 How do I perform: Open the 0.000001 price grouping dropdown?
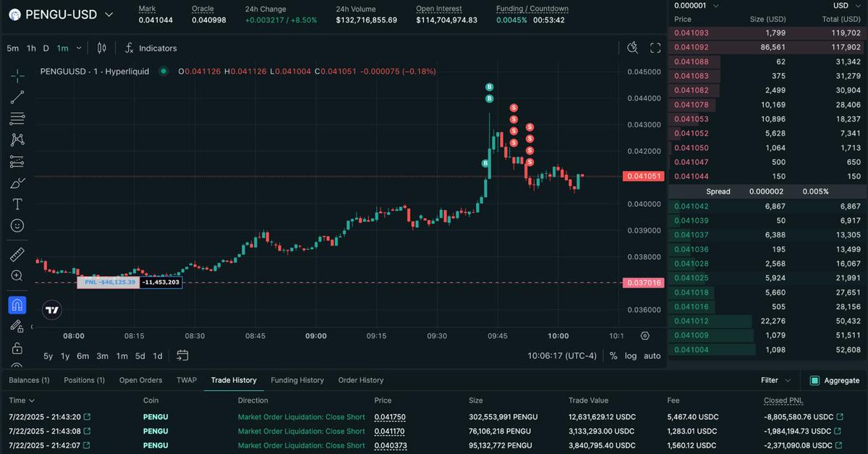tap(696, 5)
